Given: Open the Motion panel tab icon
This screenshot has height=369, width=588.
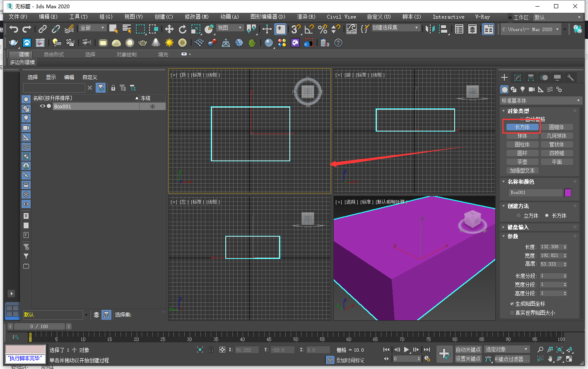Looking at the screenshot, I should [544, 77].
